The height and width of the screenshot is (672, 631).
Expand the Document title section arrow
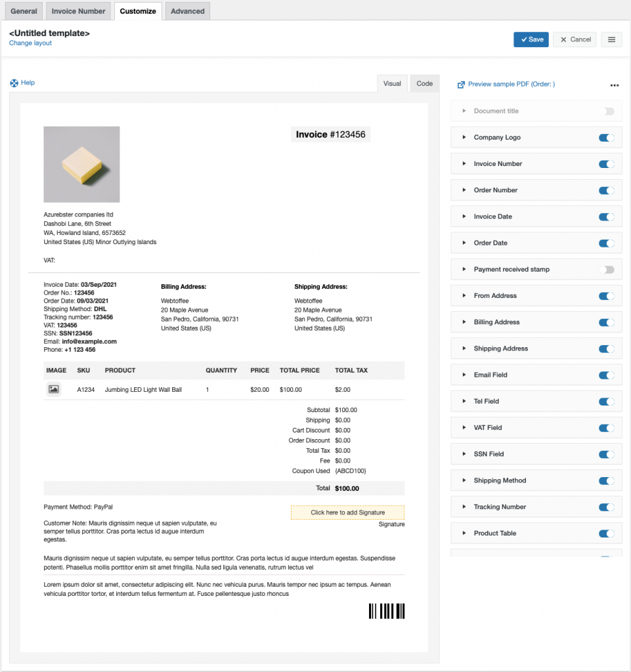pos(464,111)
